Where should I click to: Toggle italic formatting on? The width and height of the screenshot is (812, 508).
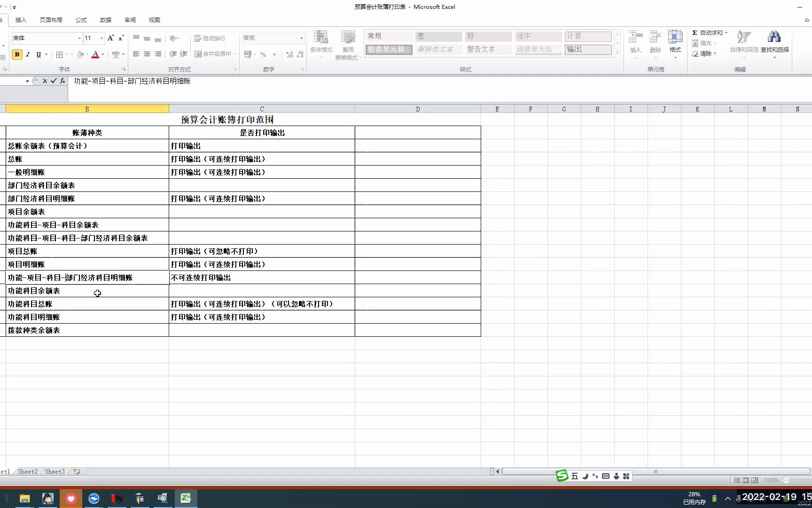click(28, 54)
